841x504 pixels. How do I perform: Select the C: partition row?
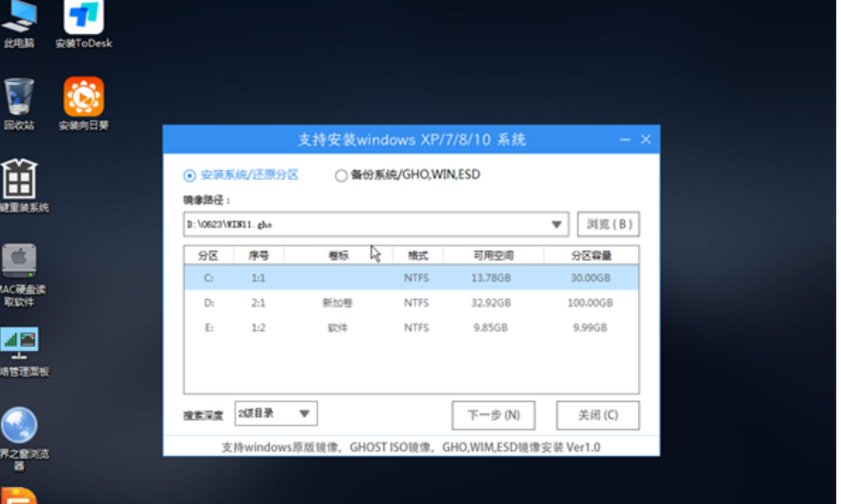412,277
